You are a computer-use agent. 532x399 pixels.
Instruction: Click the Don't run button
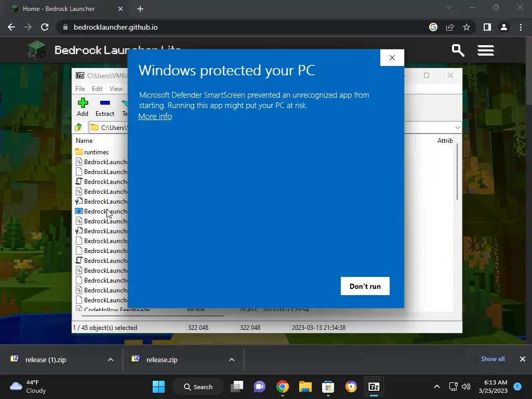365,286
